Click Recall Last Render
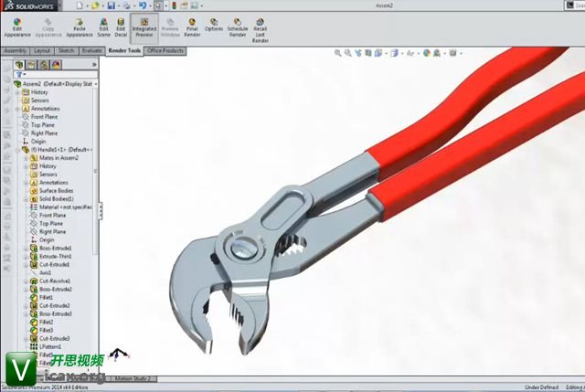Image resolution: width=585 pixels, height=392 pixels. point(260,30)
